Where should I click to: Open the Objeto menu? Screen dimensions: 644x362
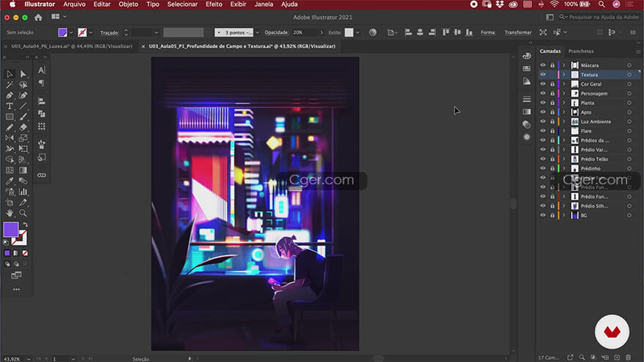coord(128,4)
